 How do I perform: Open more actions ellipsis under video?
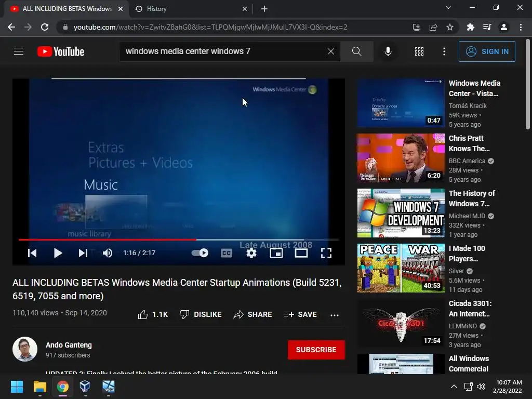[335, 315]
